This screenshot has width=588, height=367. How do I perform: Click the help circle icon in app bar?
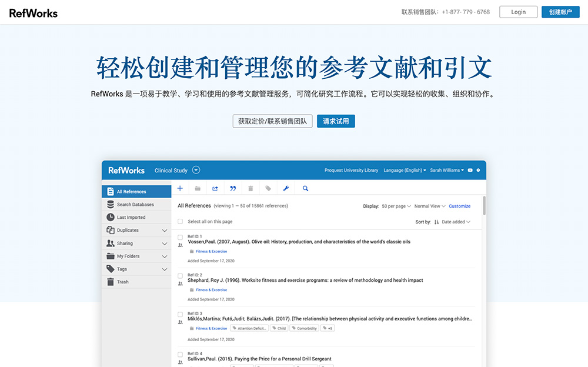click(478, 171)
